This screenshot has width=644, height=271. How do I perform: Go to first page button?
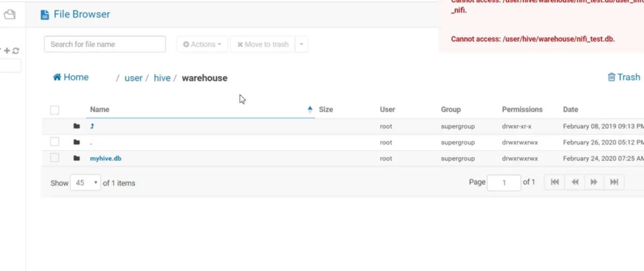pos(554,182)
